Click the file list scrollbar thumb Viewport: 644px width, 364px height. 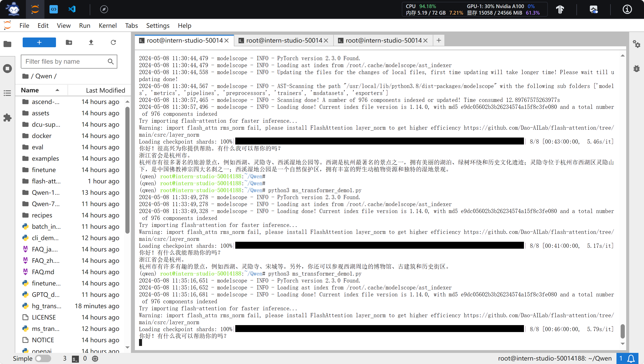[x=127, y=170]
